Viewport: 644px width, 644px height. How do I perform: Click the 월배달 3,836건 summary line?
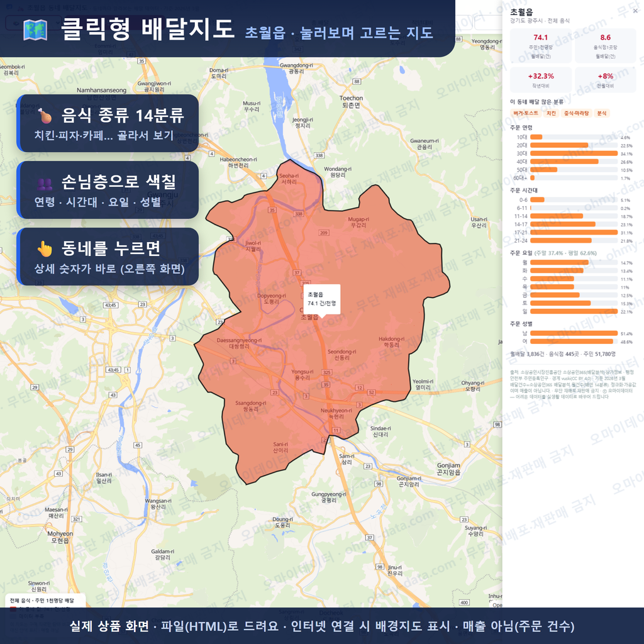[563, 354]
